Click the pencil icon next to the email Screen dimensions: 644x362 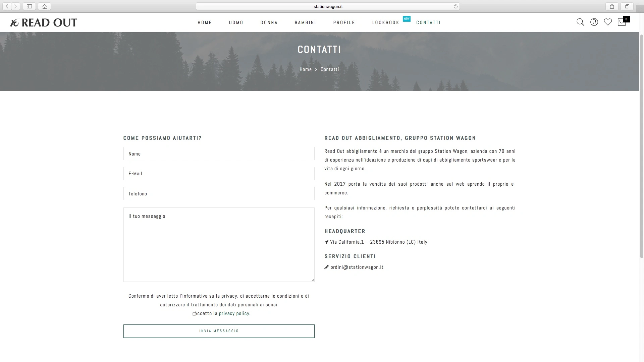pyautogui.click(x=326, y=267)
